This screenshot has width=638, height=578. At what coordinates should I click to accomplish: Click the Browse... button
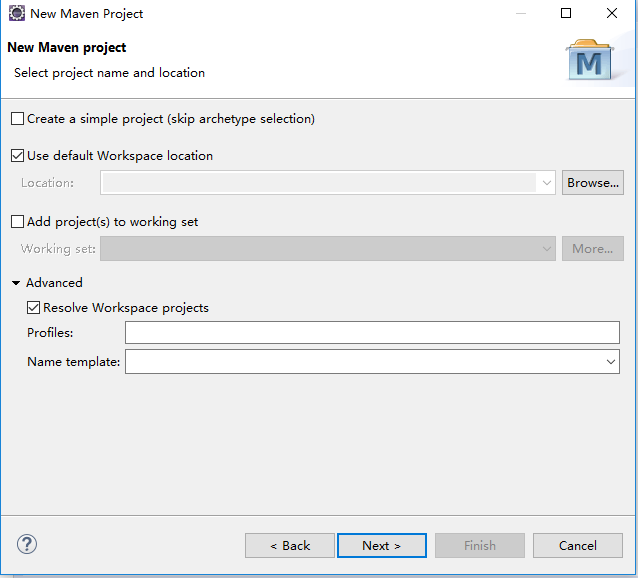[x=592, y=183]
